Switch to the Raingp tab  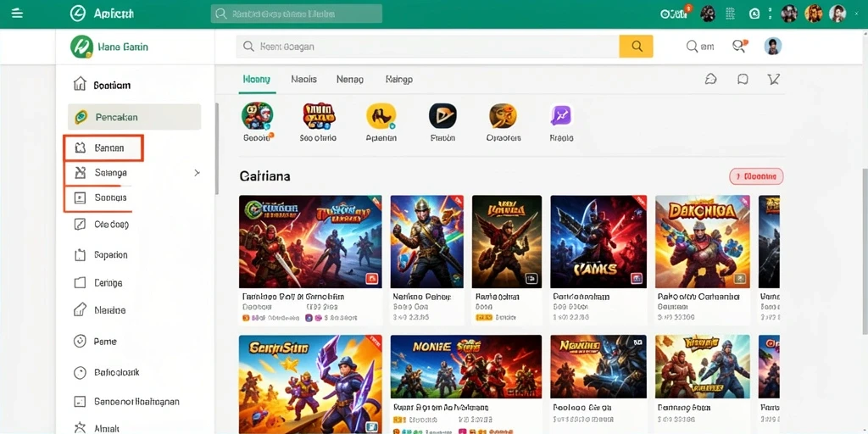point(399,79)
